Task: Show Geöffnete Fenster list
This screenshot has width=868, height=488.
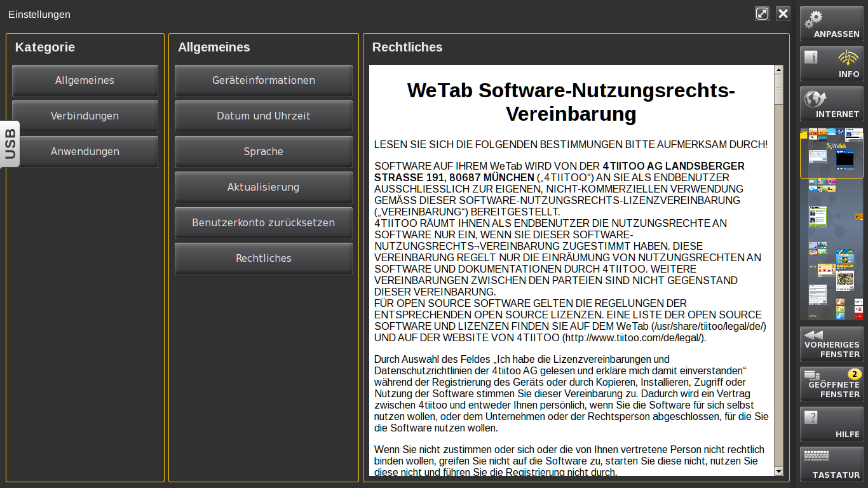Action: (831, 384)
